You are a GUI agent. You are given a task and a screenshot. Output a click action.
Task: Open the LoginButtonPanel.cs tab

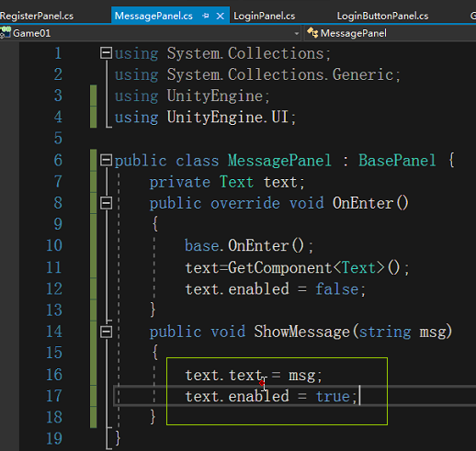coord(382,16)
